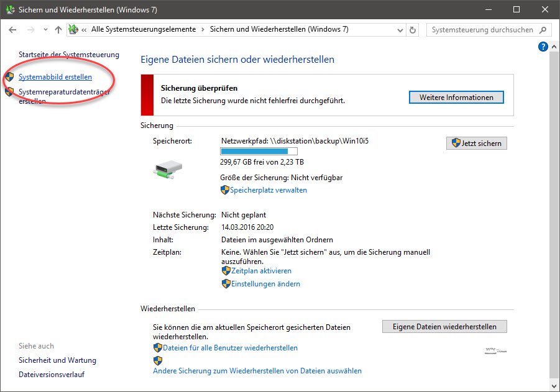Click the red Sicherung überprüfen alert bar
Screen dimensions: 560x392
(x=147, y=95)
